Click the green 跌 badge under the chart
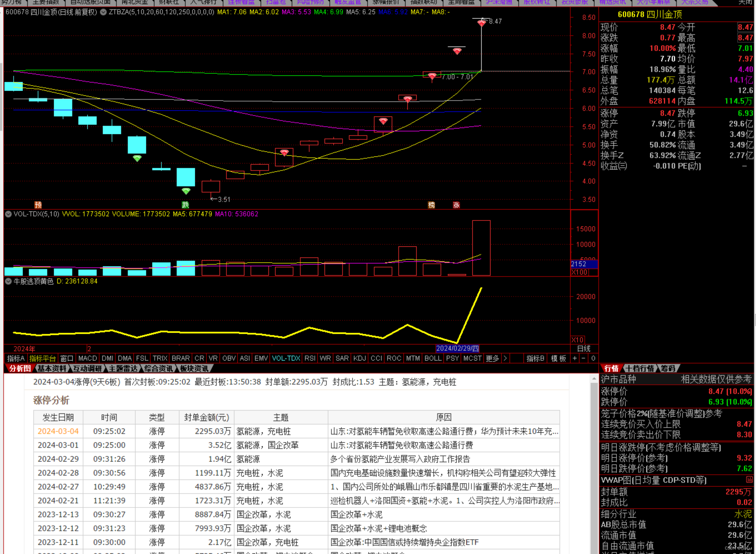 click(186, 205)
